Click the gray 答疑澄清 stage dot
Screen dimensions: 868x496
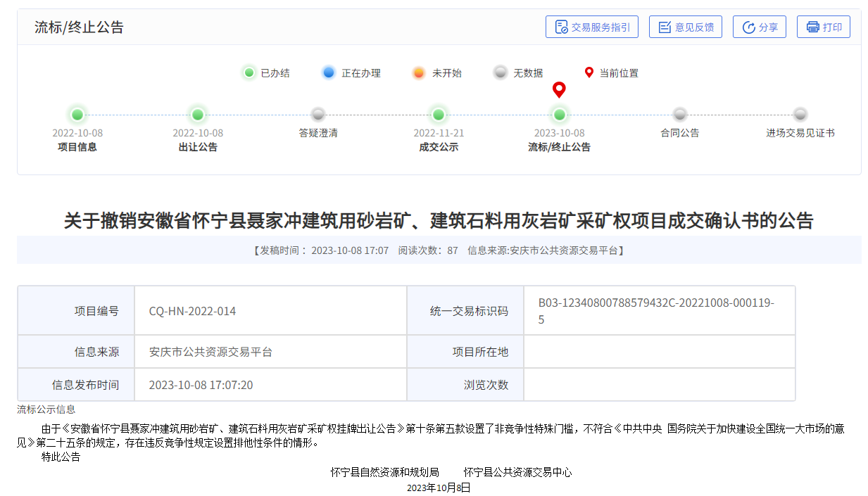click(x=317, y=115)
